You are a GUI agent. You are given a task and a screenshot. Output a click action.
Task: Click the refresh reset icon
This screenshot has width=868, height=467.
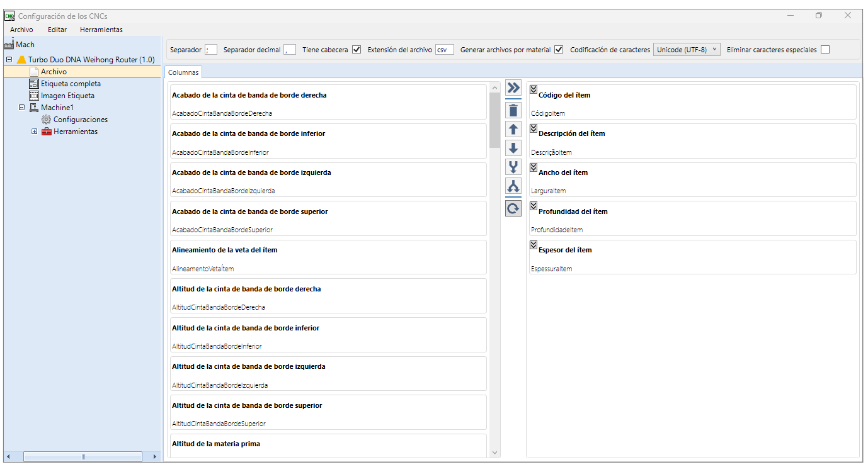pyautogui.click(x=513, y=208)
